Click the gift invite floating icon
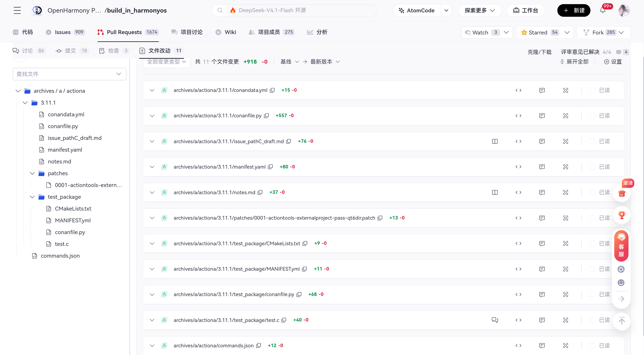This screenshot has width=644, height=355. (622, 193)
